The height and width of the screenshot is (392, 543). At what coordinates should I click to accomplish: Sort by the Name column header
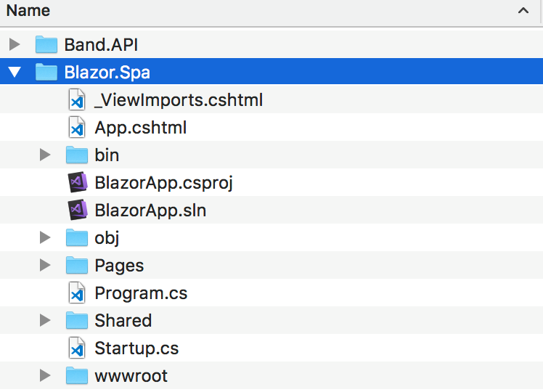pos(28,10)
